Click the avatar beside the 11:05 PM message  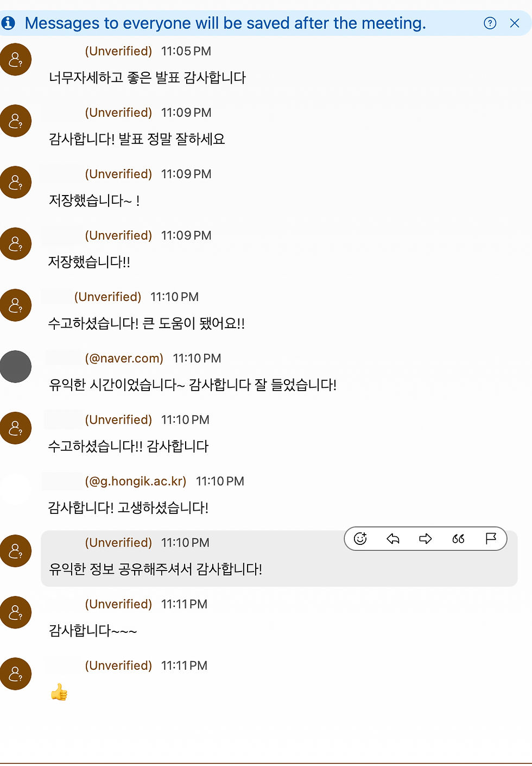pyautogui.click(x=16, y=59)
